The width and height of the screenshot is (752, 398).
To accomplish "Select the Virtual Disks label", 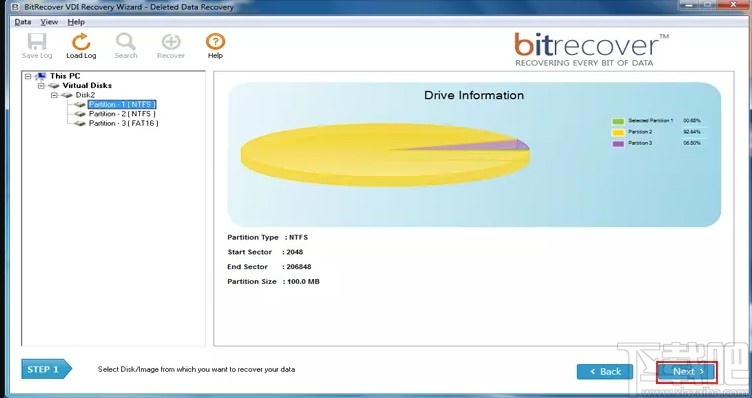I will [87, 85].
